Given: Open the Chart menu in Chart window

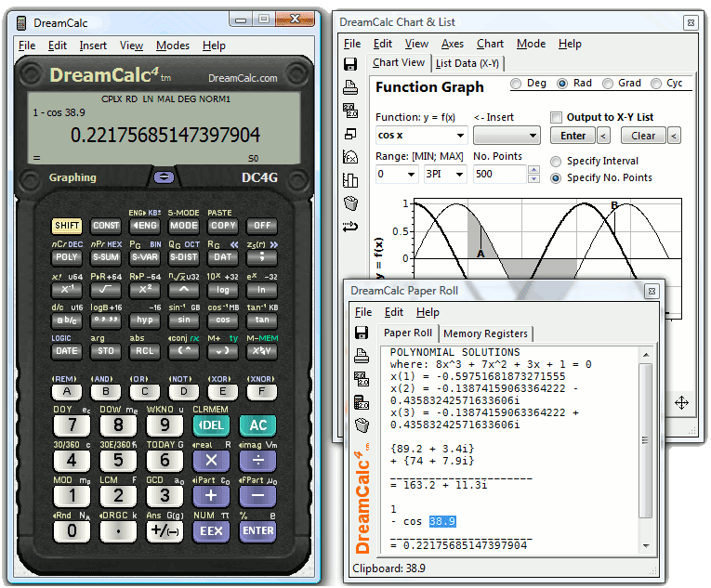Looking at the screenshot, I should click(490, 44).
